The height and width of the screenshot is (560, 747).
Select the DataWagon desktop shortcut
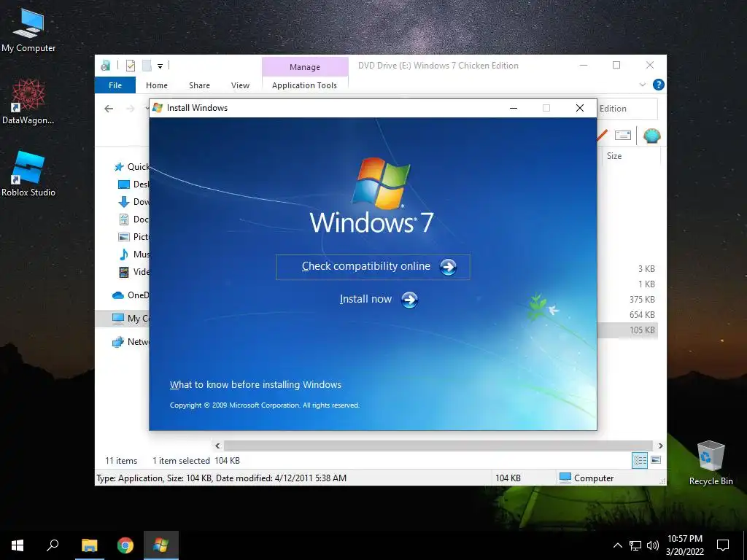(x=28, y=101)
